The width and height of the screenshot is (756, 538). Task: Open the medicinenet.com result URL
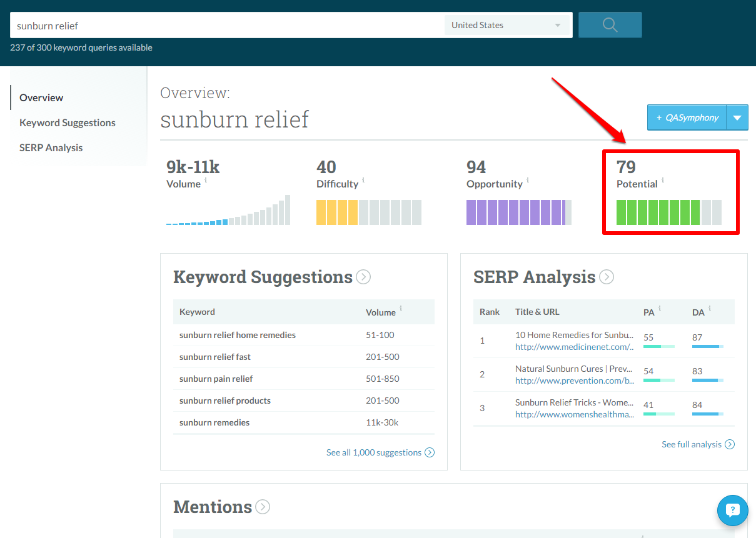[575, 347]
